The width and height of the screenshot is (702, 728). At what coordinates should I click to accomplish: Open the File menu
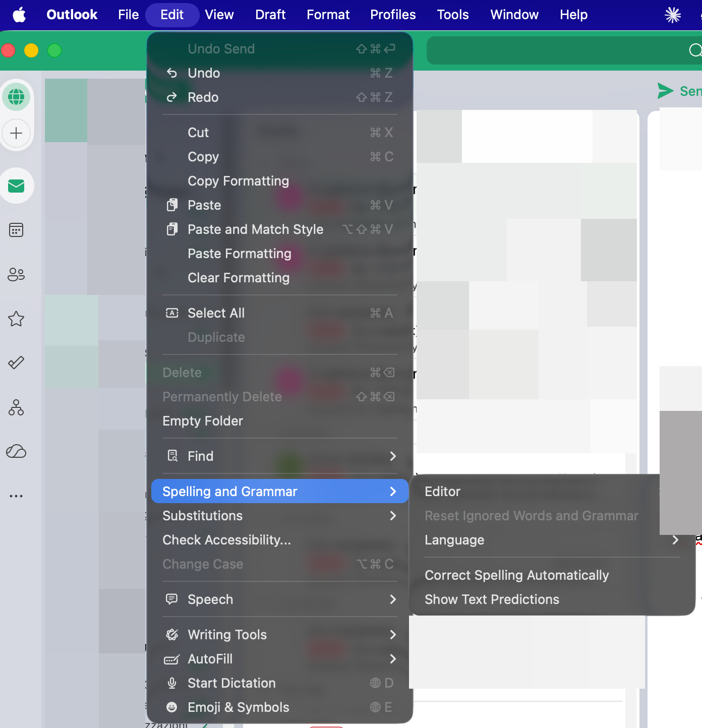pyautogui.click(x=128, y=15)
